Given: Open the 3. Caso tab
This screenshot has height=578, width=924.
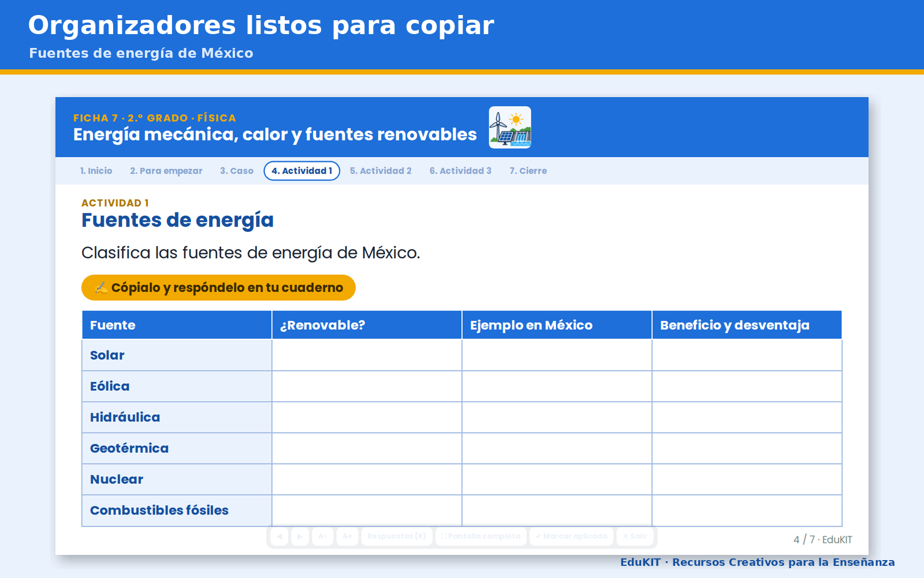Looking at the screenshot, I should pos(237,171).
